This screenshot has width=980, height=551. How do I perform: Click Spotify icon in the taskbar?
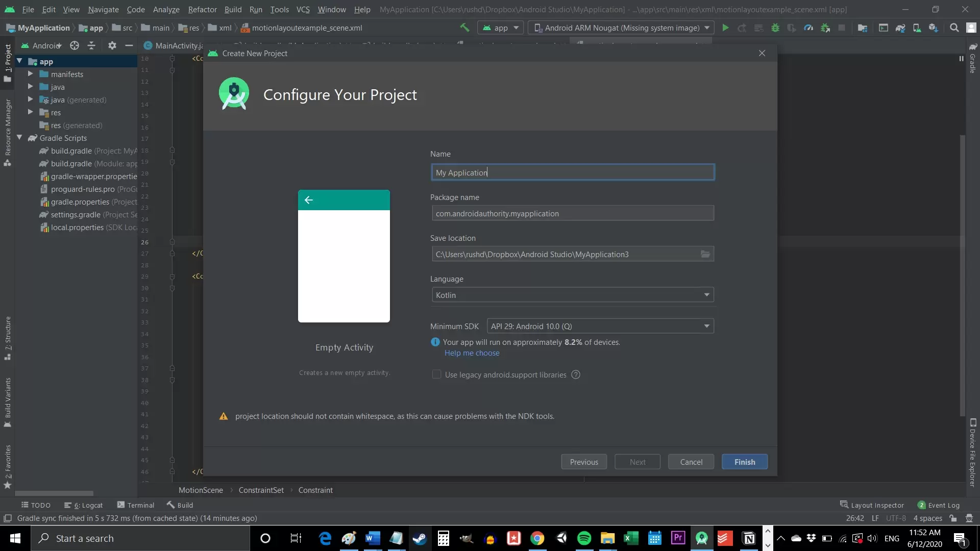584,538
